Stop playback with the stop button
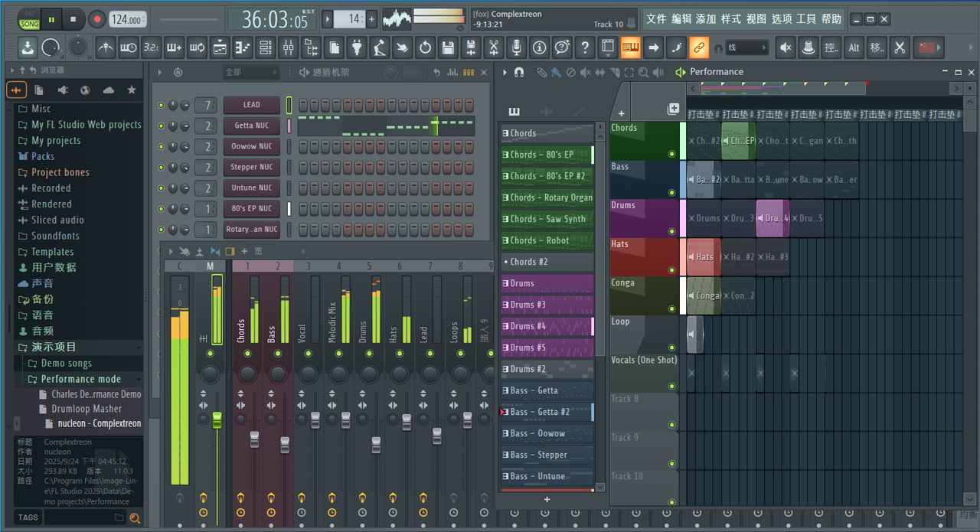 (x=73, y=19)
